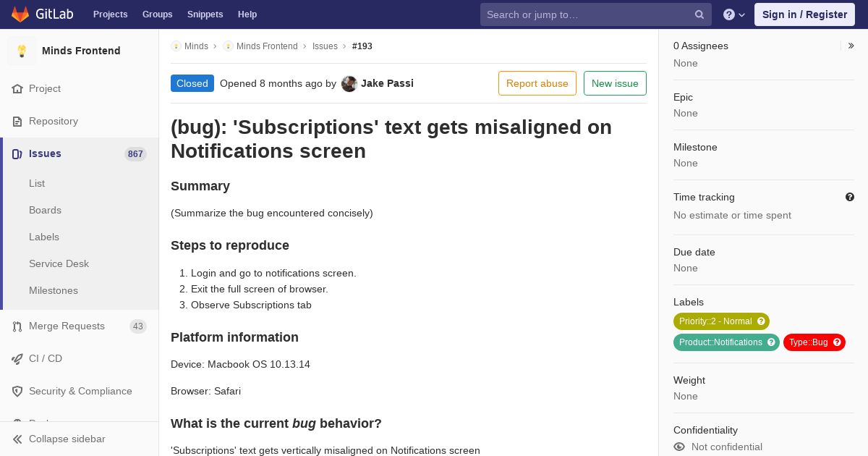The image size is (868, 456).
Task: Click the Repository file icon
Action: (17, 121)
